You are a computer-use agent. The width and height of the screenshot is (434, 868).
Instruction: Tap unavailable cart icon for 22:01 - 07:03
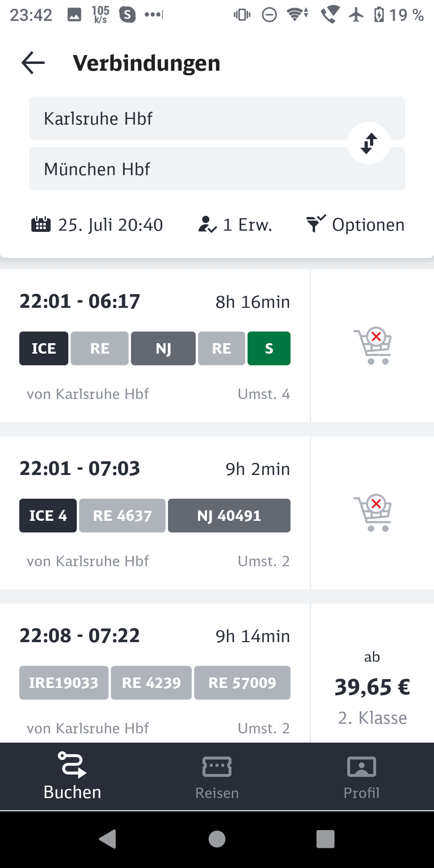373,513
